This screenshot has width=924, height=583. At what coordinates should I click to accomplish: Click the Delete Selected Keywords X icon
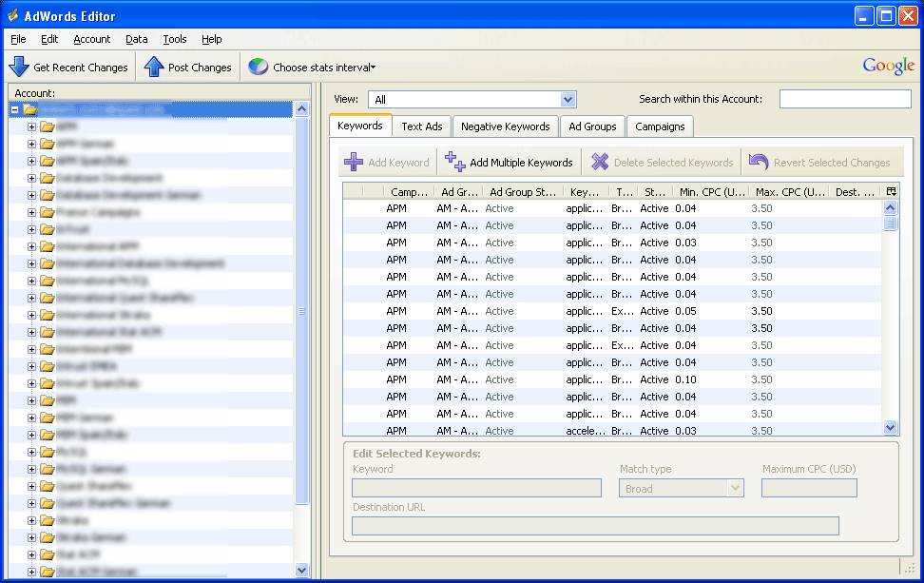[602, 162]
